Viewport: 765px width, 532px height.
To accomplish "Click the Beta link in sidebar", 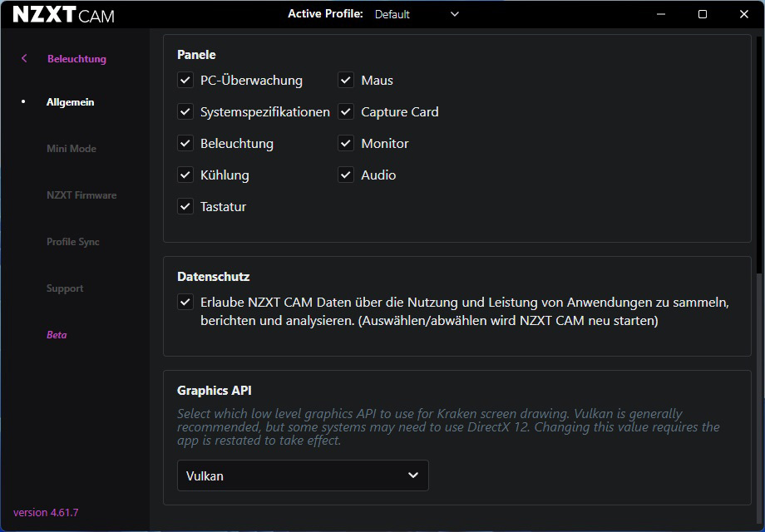I will coord(57,335).
